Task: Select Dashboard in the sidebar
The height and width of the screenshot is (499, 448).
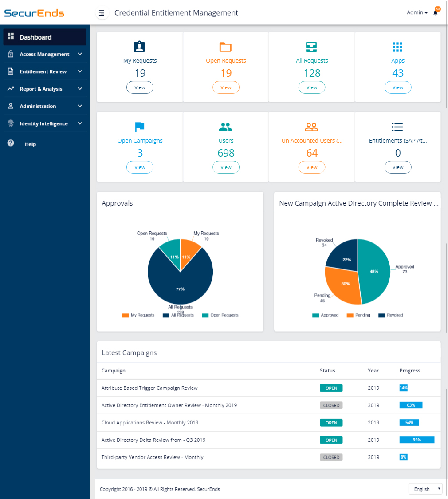Action: coord(44,37)
